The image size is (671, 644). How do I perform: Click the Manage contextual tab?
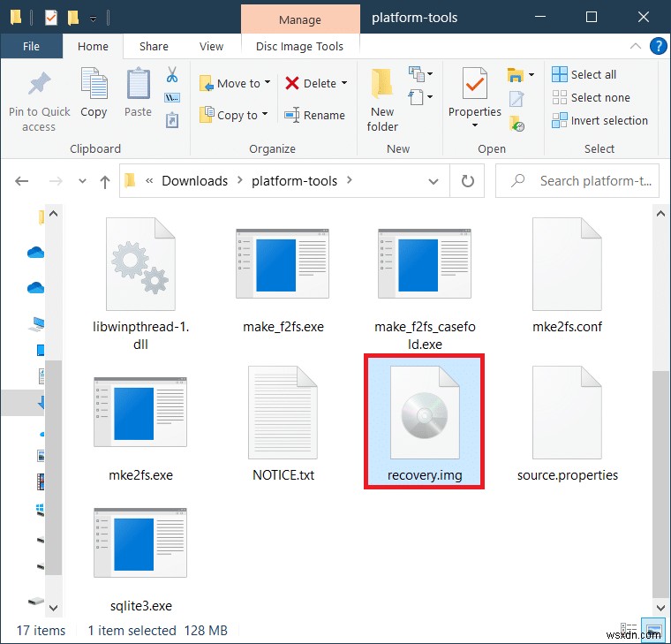[300, 19]
